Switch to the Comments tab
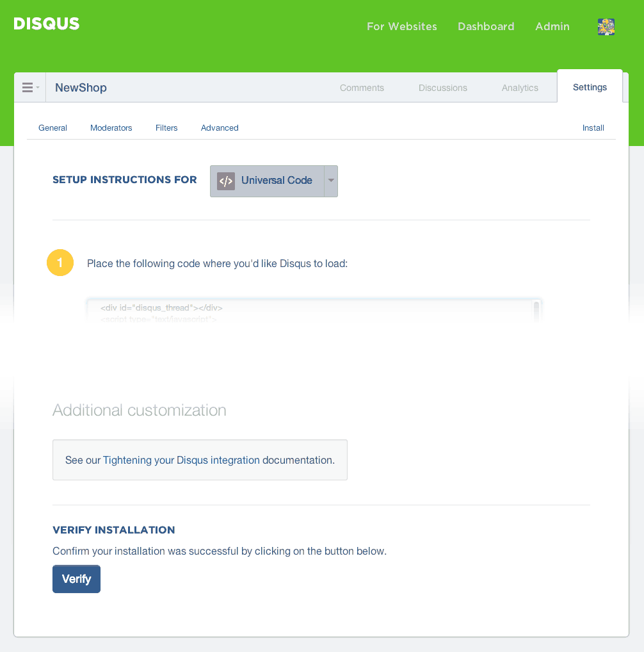 362,88
